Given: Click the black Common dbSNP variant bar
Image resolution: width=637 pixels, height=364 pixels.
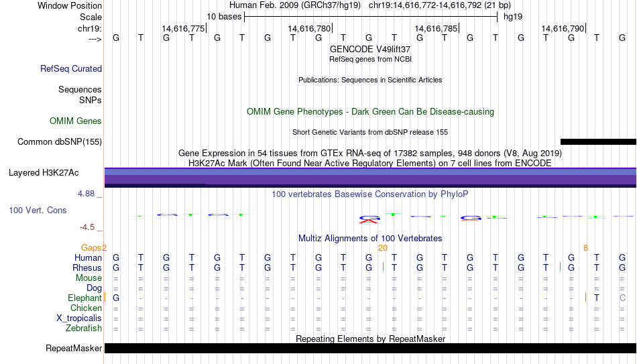Looking at the screenshot, I should 598,142.
